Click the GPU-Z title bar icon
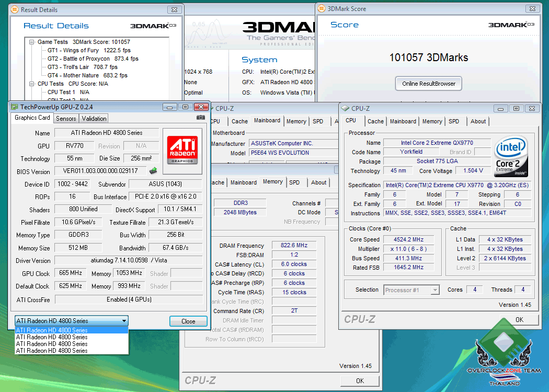This screenshot has width=549, height=392. [14, 107]
